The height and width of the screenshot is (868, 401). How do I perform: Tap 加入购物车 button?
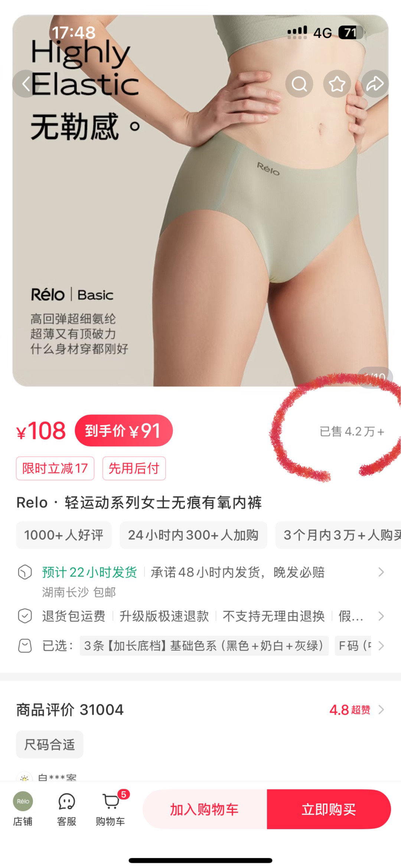click(205, 809)
